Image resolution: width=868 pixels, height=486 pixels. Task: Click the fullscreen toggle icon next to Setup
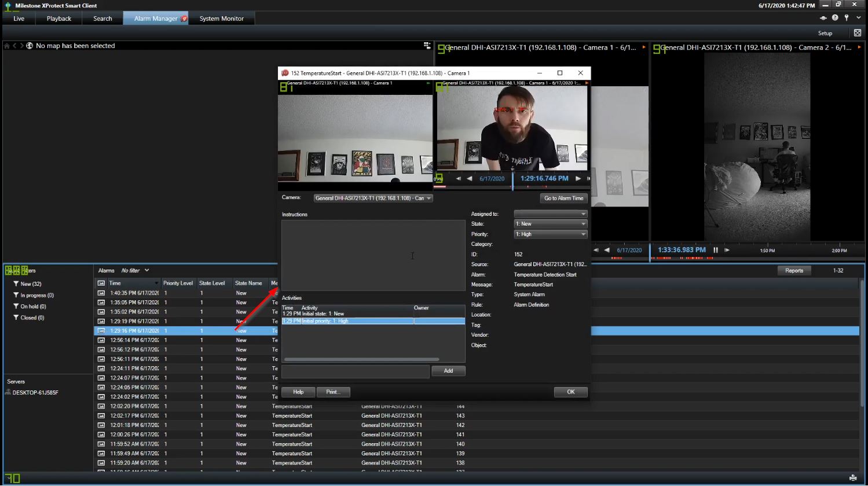tap(858, 33)
